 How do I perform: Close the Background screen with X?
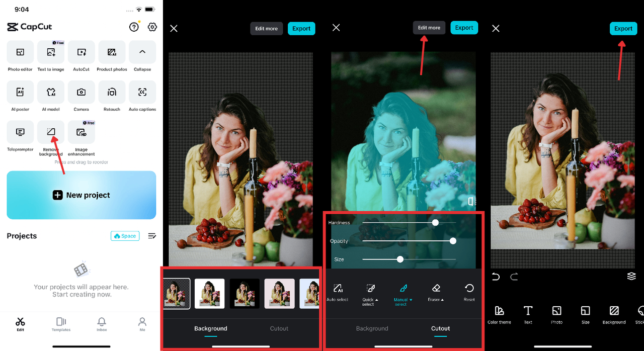174,29
